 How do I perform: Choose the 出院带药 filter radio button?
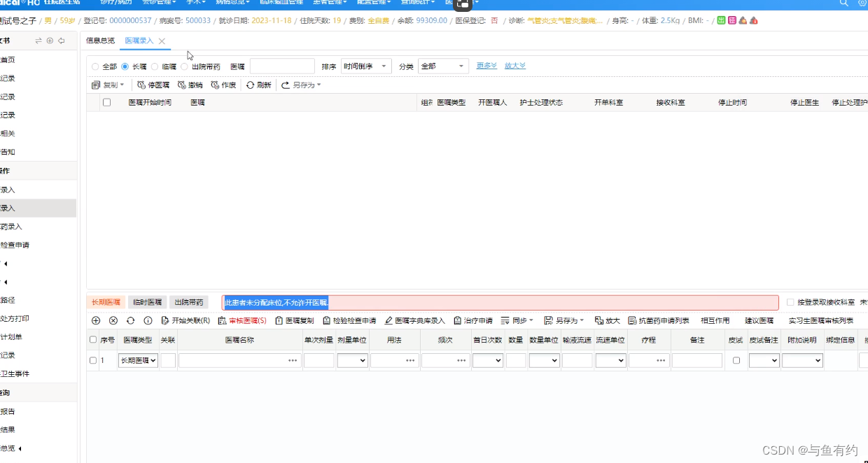coord(185,66)
